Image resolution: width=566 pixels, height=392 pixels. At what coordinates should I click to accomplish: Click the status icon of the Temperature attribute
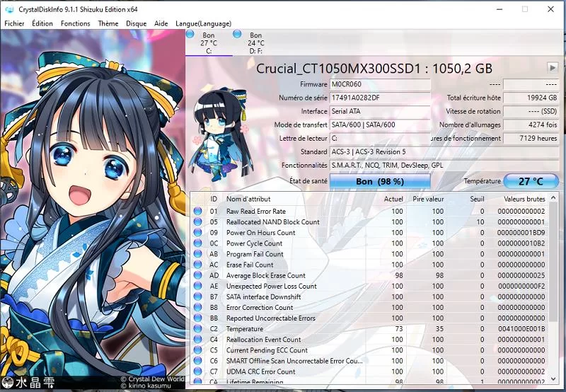coord(198,329)
